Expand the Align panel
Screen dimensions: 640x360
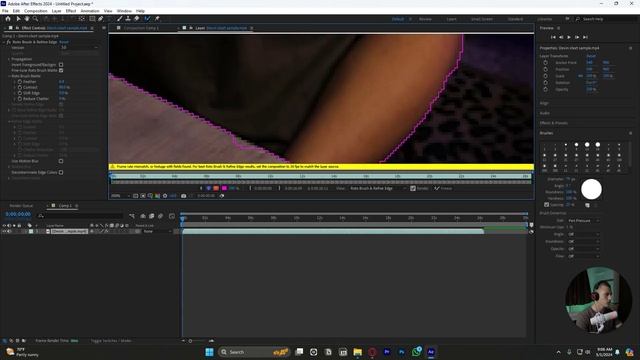tap(544, 103)
